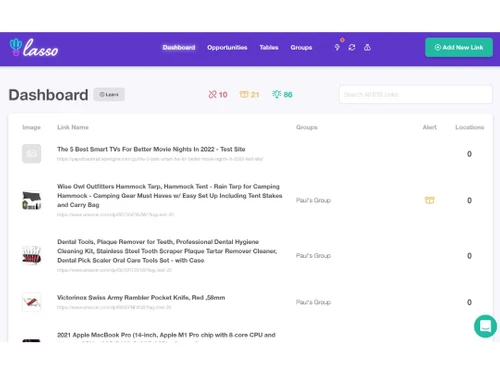Click the Dental Tools amazon URL text
This screenshot has height=375, width=500.
[114, 270]
